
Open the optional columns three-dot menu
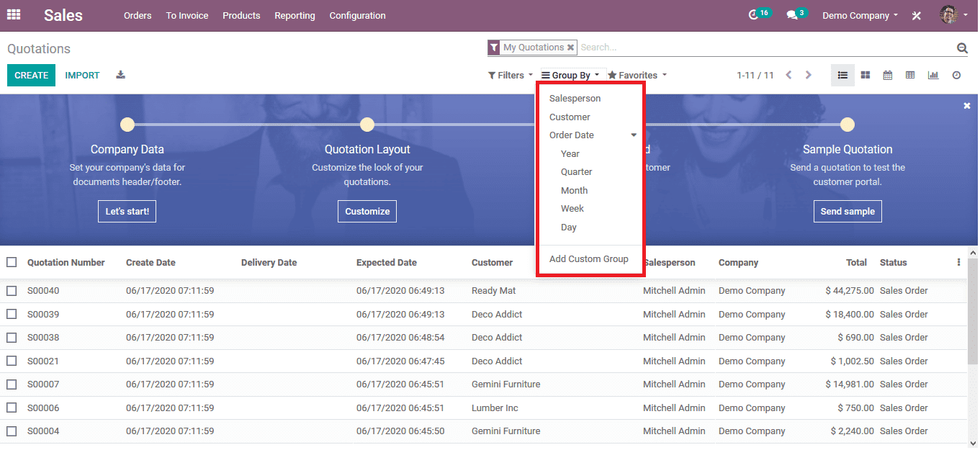pos(958,263)
